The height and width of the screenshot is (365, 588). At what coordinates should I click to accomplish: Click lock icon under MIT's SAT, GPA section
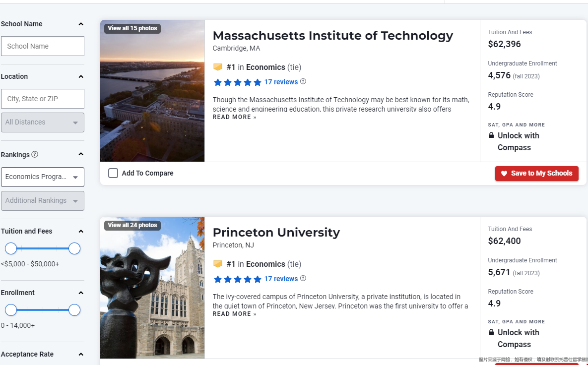point(491,135)
